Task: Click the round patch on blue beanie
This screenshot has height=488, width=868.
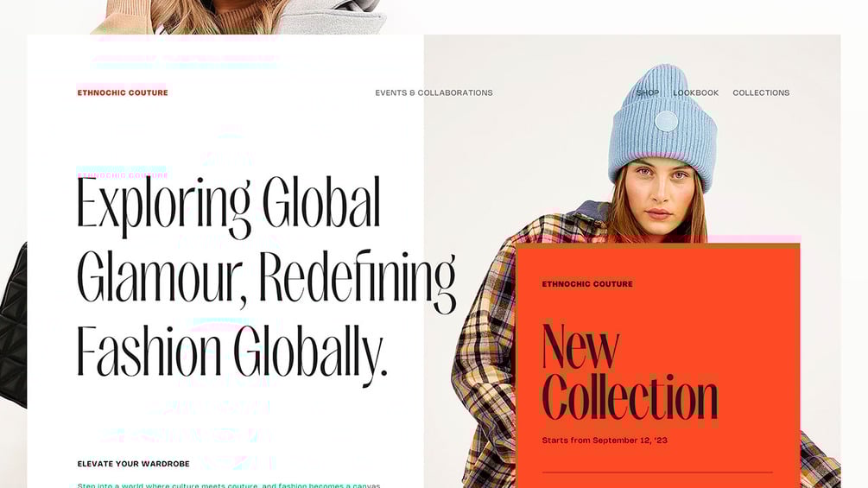Action: pyautogui.click(x=666, y=122)
